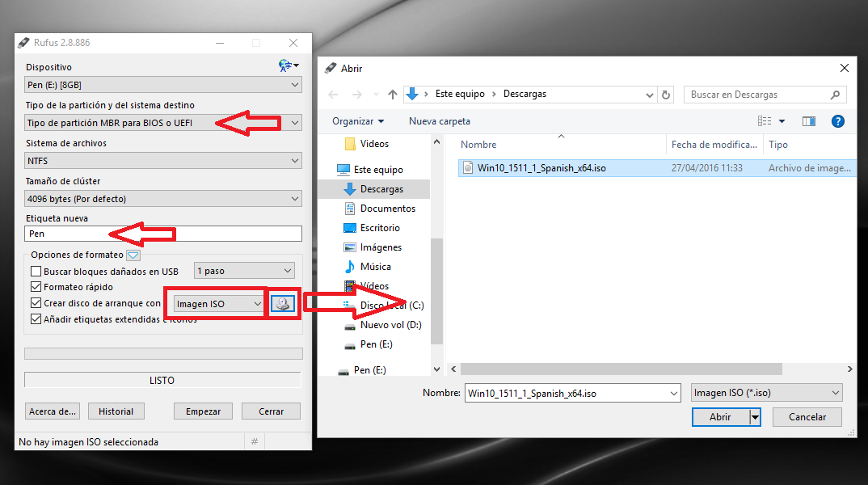Uncheck the Formateo rápido checkbox

[36, 287]
